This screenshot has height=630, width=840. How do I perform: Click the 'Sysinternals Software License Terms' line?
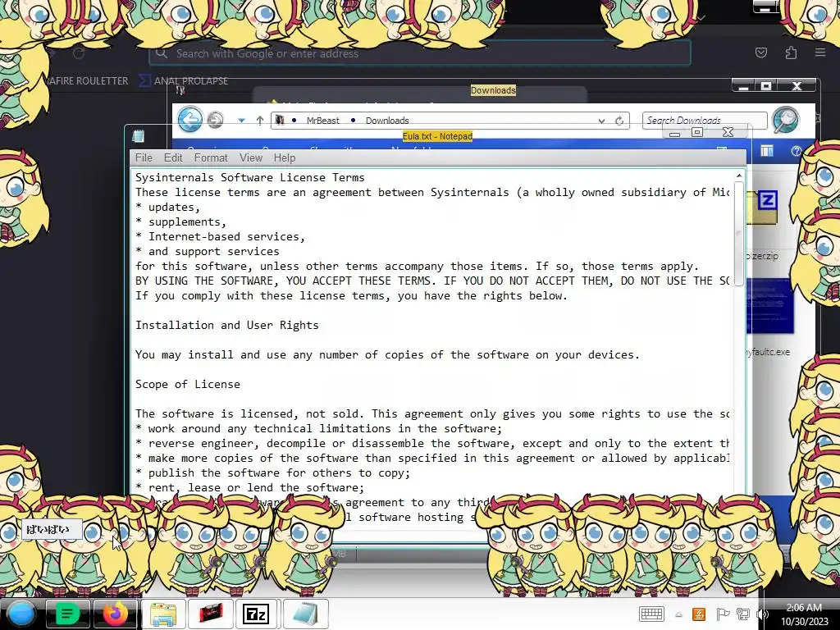tap(249, 177)
